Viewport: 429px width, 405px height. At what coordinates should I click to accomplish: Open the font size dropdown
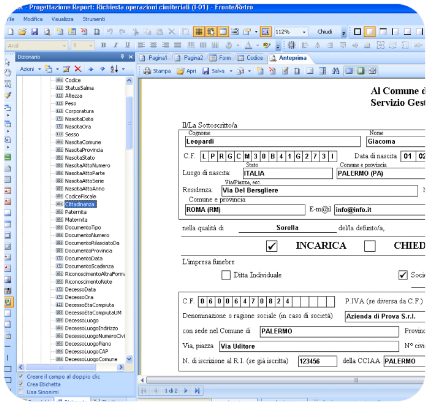(x=90, y=45)
